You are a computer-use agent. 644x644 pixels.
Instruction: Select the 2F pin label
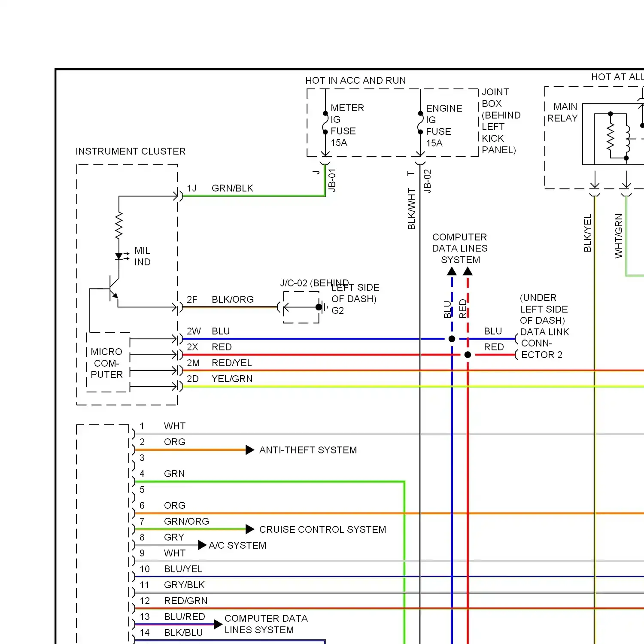point(192,299)
